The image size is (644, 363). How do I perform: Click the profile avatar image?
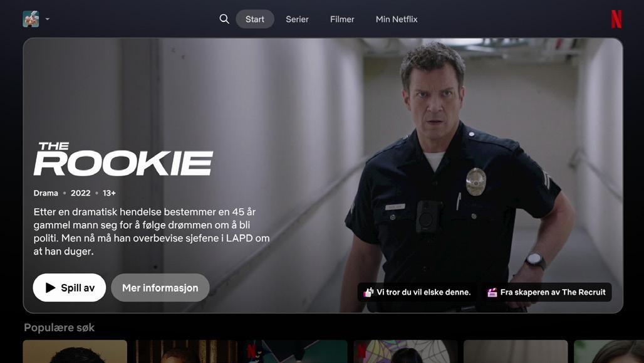31,19
